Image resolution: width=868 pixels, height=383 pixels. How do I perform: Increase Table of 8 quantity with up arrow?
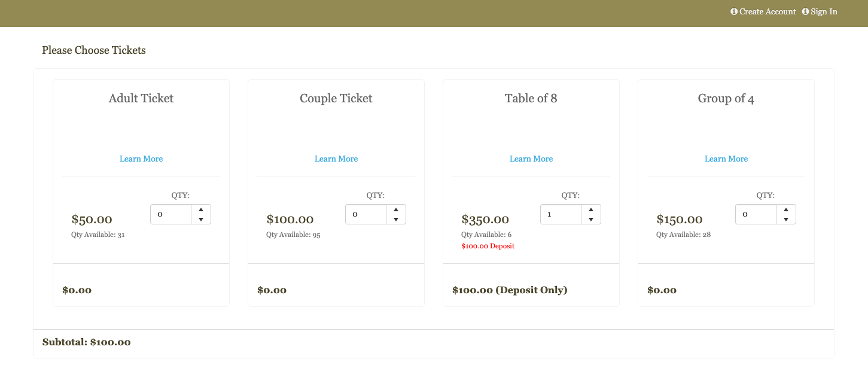tap(591, 210)
